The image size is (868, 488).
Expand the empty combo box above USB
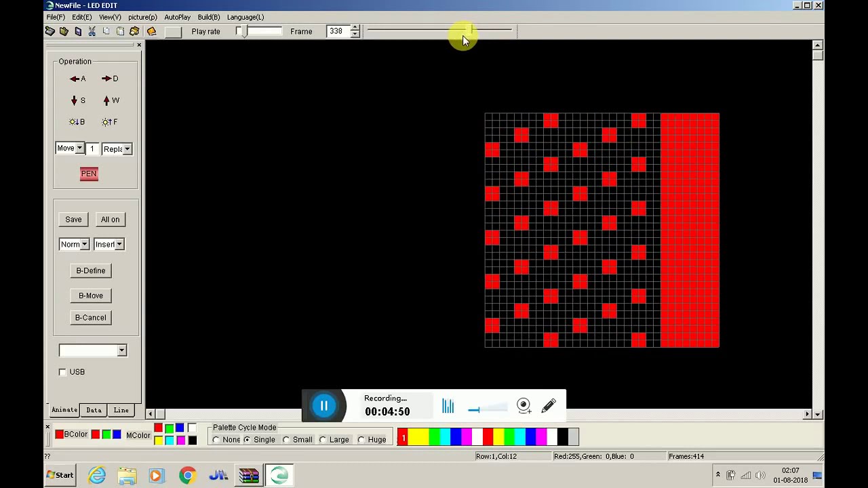[x=121, y=350]
